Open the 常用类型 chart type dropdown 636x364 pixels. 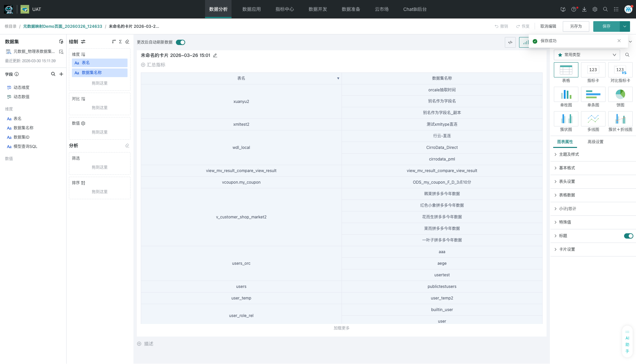click(x=587, y=55)
